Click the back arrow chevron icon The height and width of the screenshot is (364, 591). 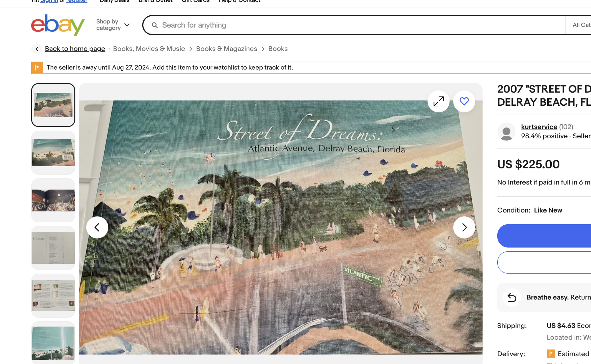[37, 49]
